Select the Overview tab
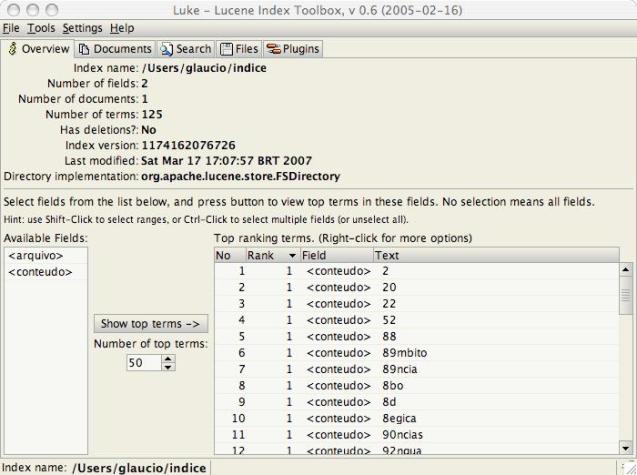Viewport: 637px width, 475px height. click(x=38, y=49)
